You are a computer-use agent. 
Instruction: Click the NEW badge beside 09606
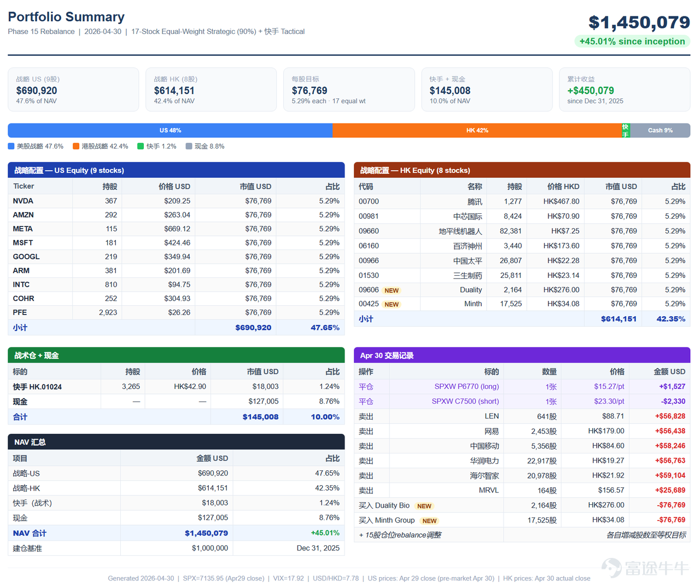[x=392, y=290]
